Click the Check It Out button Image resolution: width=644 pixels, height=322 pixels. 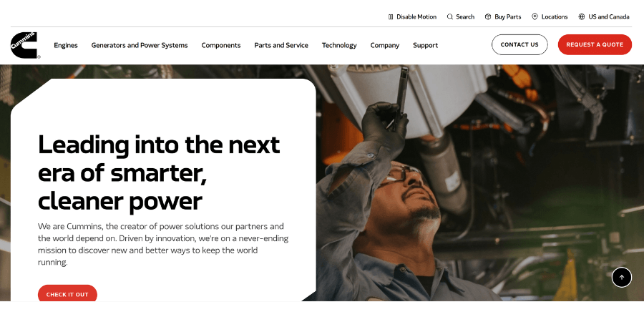coord(67,293)
